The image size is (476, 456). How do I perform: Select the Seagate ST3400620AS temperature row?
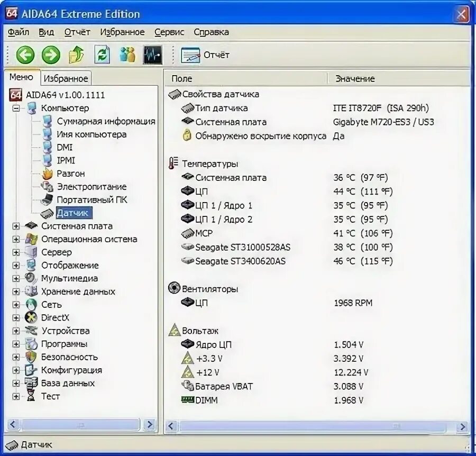pyautogui.click(x=287, y=261)
